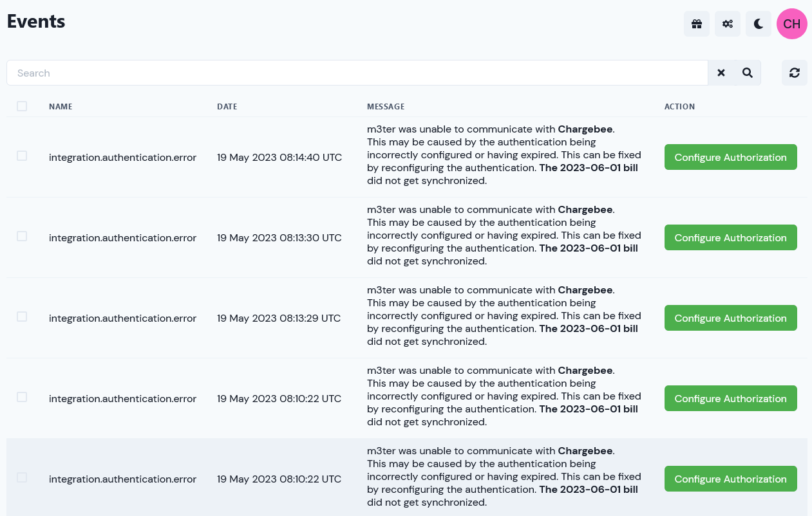
Task: Check the 08:13:30 UTC event row
Action: pyautogui.click(x=22, y=236)
